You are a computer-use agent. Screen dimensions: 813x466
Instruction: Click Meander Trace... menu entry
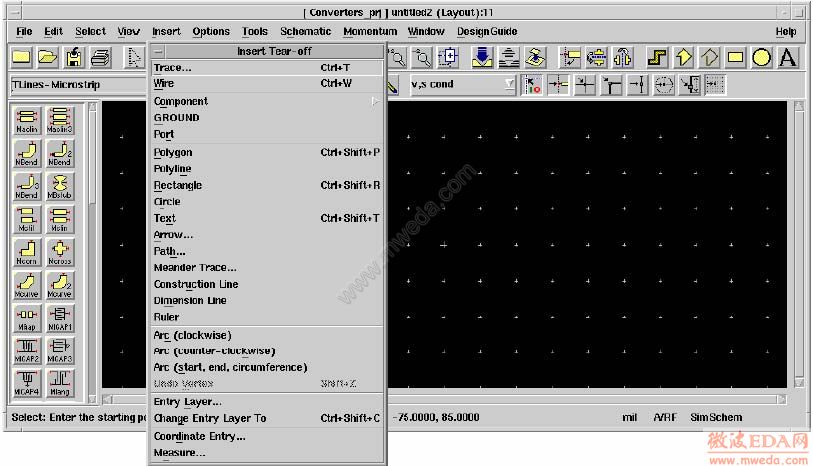click(195, 267)
